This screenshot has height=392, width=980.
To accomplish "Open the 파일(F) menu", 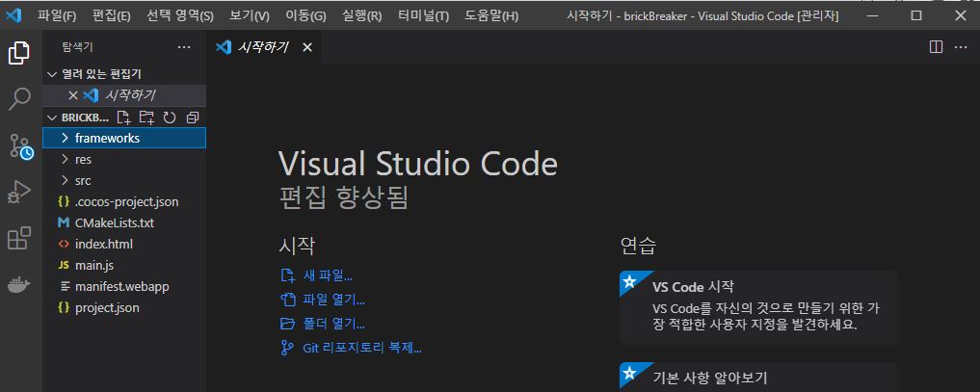I will tap(57, 15).
